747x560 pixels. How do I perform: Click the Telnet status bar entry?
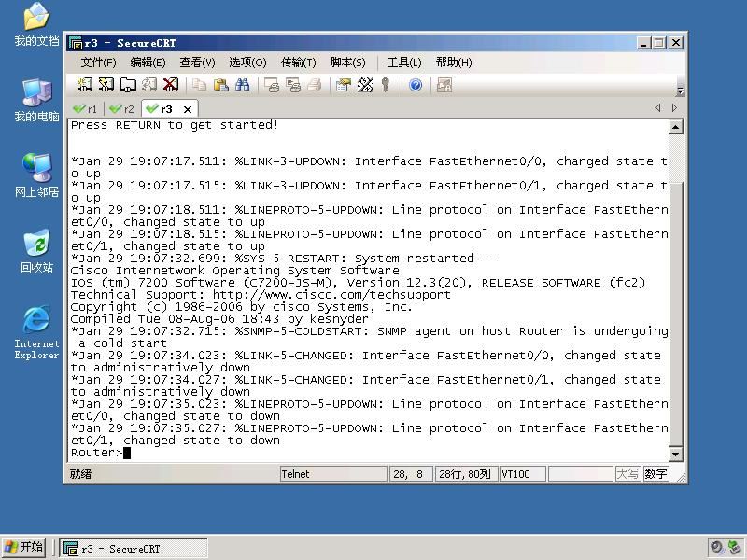pyautogui.click(x=333, y=474)
